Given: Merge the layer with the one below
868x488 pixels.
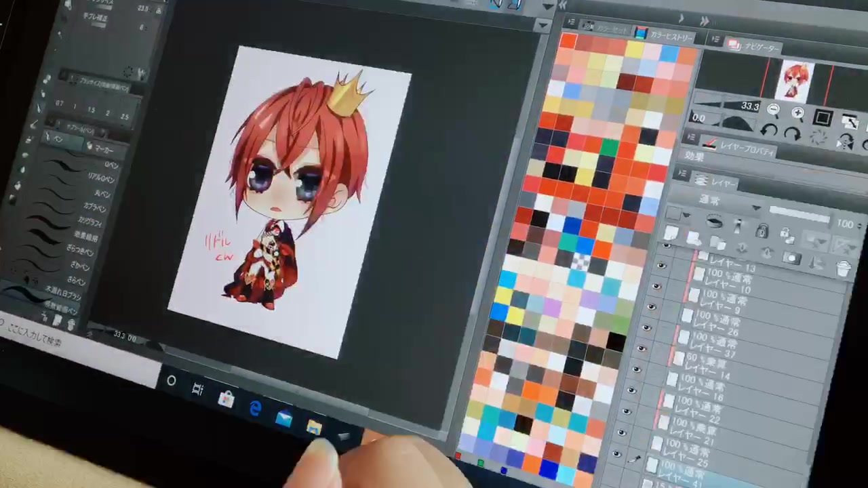Looking at the screenshot, I should click(766, 253).
